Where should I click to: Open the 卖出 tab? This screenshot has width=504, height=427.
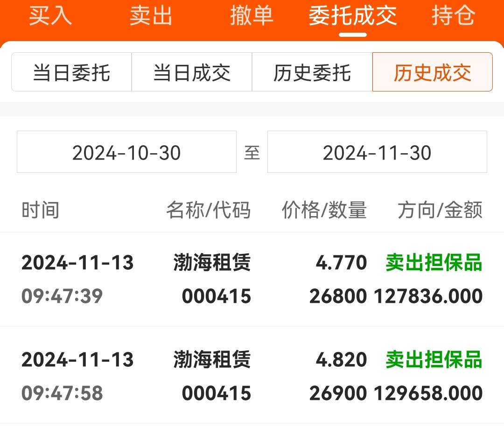(x=151, y=16)
